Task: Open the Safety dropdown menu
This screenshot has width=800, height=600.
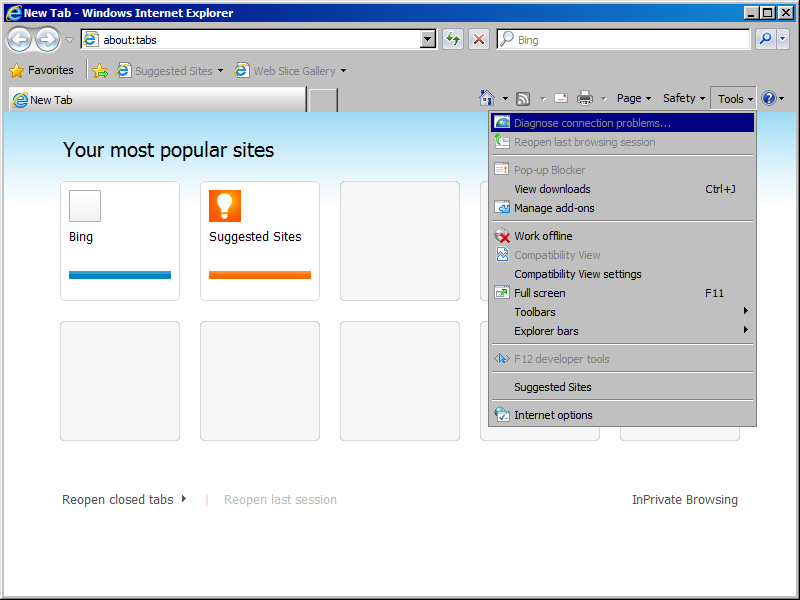Action: [x=683, y=98]
